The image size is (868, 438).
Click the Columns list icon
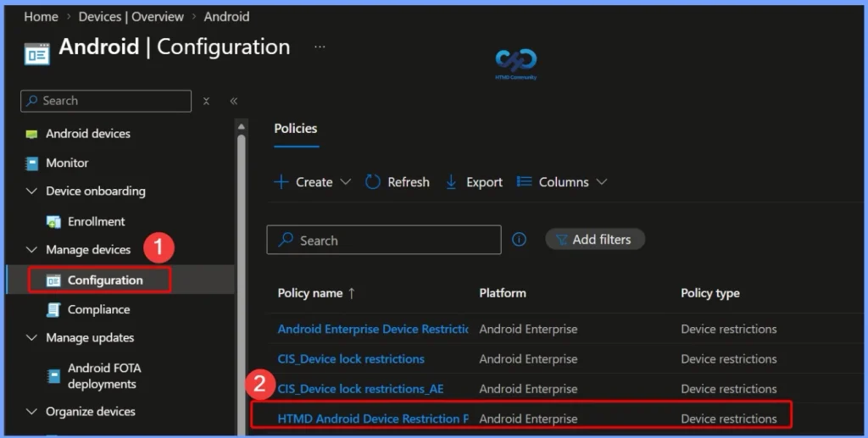click(524, 182)
